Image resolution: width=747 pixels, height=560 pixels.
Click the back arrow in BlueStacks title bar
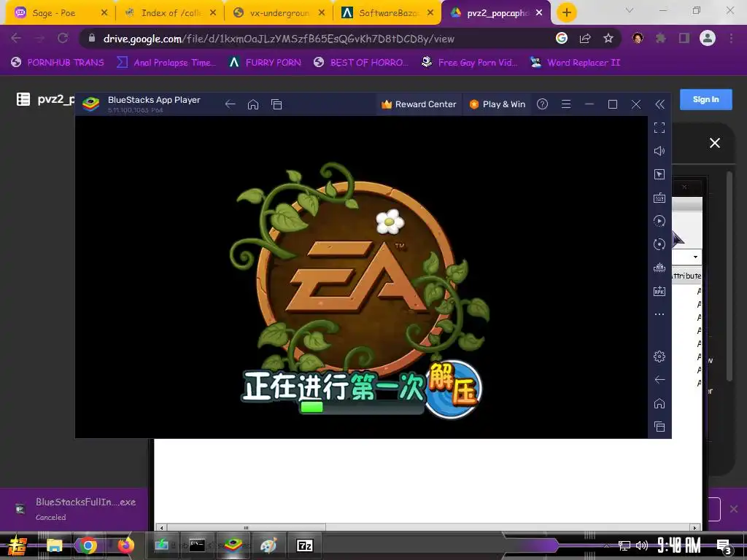(230, 104)
